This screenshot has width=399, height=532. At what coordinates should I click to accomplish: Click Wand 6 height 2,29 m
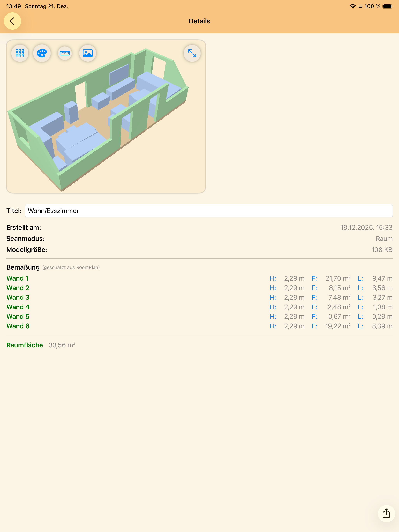click(294, 326)
